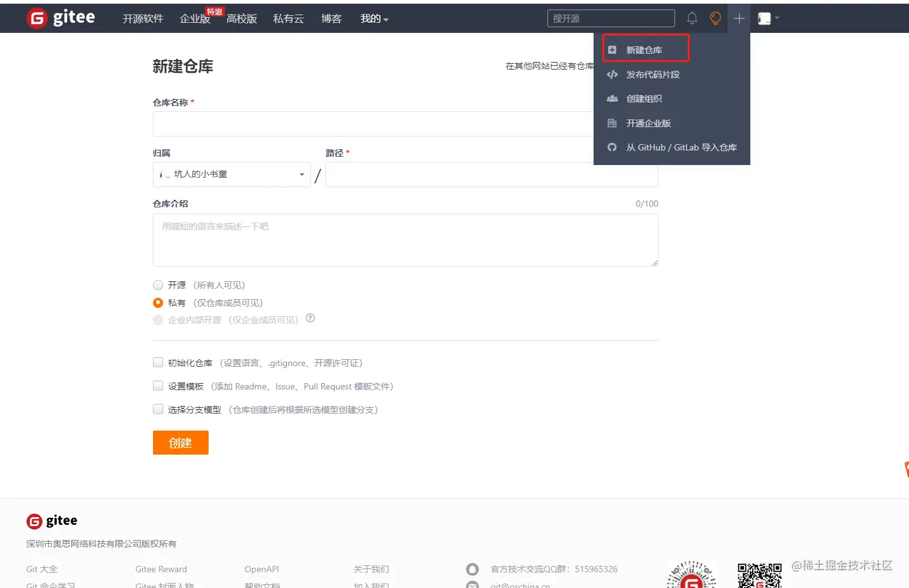
Task: Click the QQ group icon in footer
Action: point(472,569)
